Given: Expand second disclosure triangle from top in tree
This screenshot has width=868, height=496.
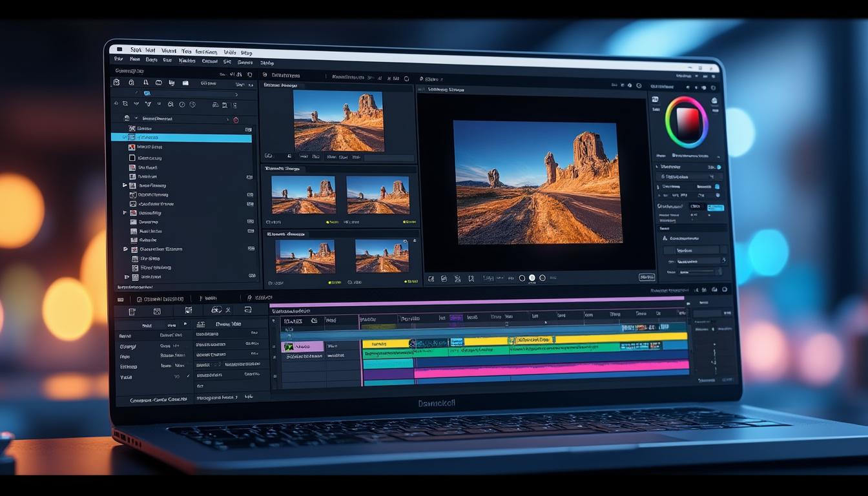Looking at the screenshot, I should click(x=125, y=212).
